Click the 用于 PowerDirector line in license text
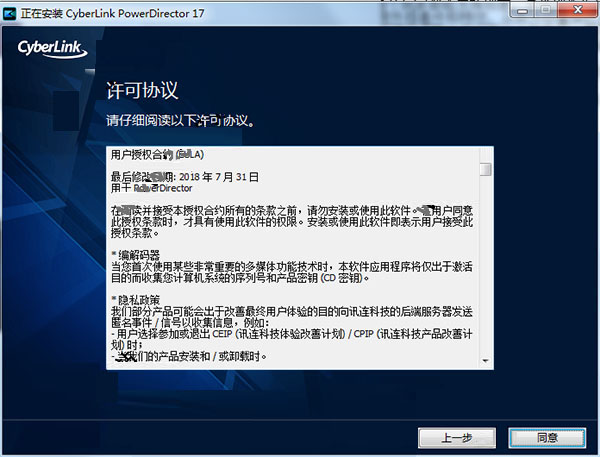Image resolution: width=600 pixels, height=457 pixels. [x=152, y=188]
